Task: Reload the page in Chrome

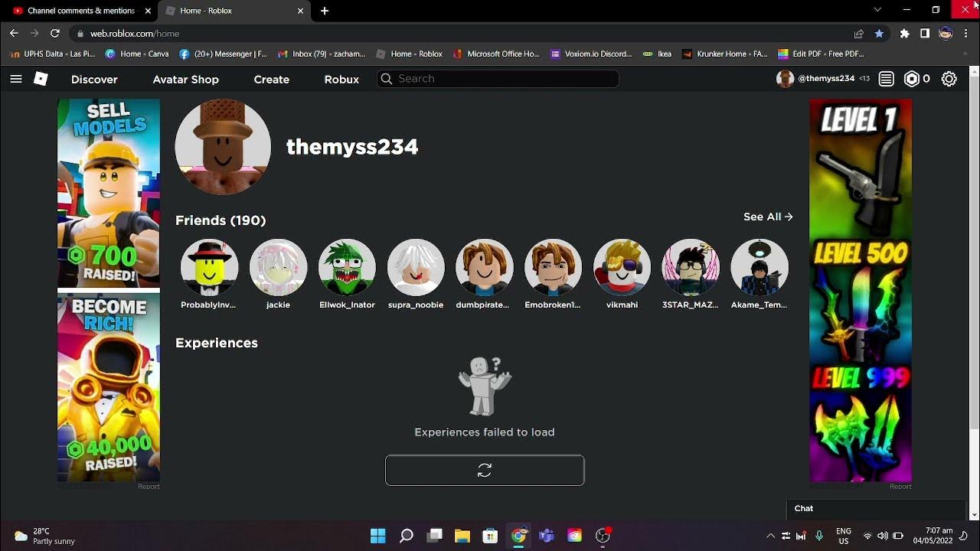Action: (55, 34)
